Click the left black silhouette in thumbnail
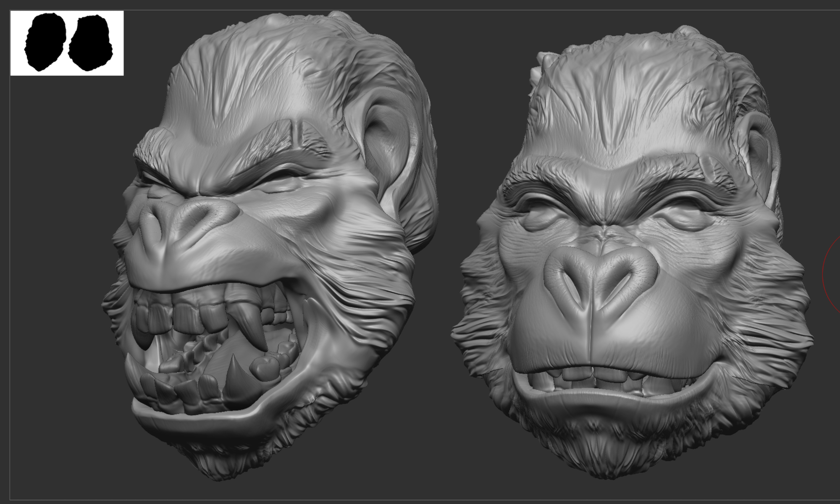Screen dimensions: 840x504 [x=45, y=41]
